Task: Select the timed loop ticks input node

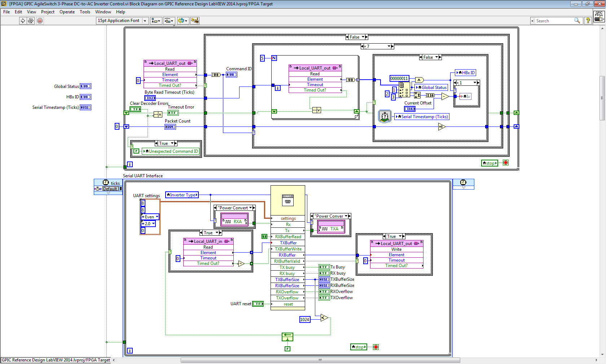Action: click(x=108, y=187)
